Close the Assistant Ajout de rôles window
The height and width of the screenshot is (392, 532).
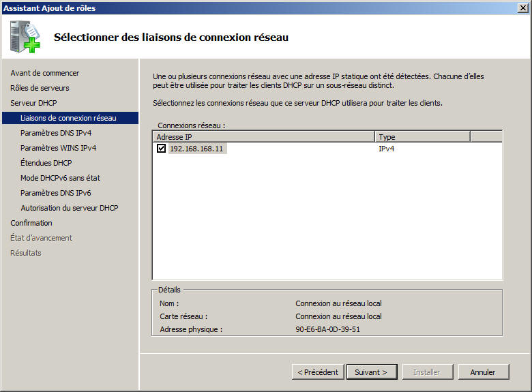522,7
